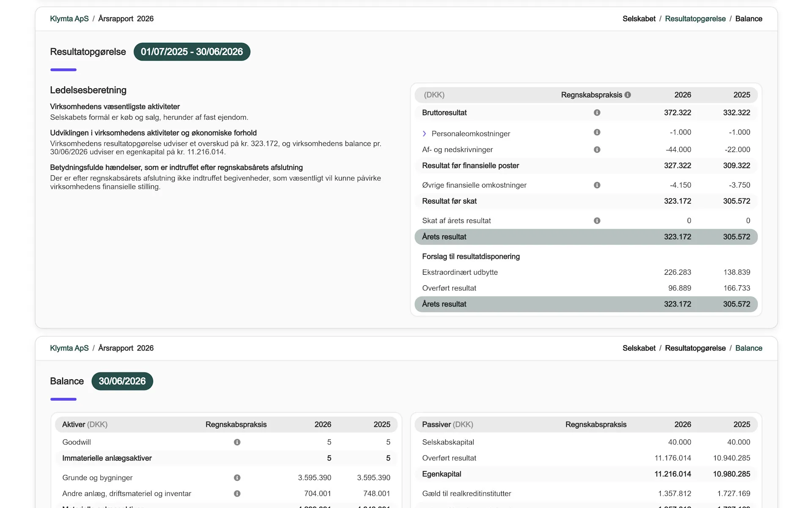
Task: Go to Selskabet in top navigation
Action: [x=639, y=19]
